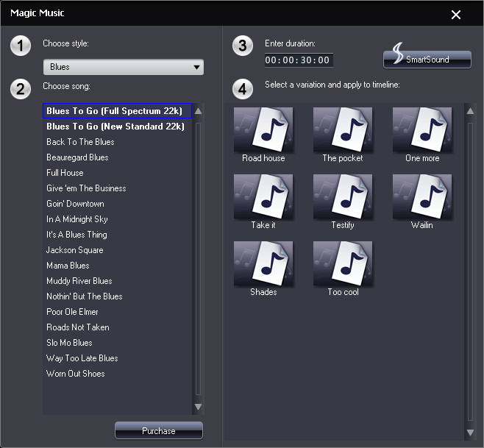This screenshot has height=448, width=484.
Task: Click the Purchase button
Action: [x=159, y=431]
